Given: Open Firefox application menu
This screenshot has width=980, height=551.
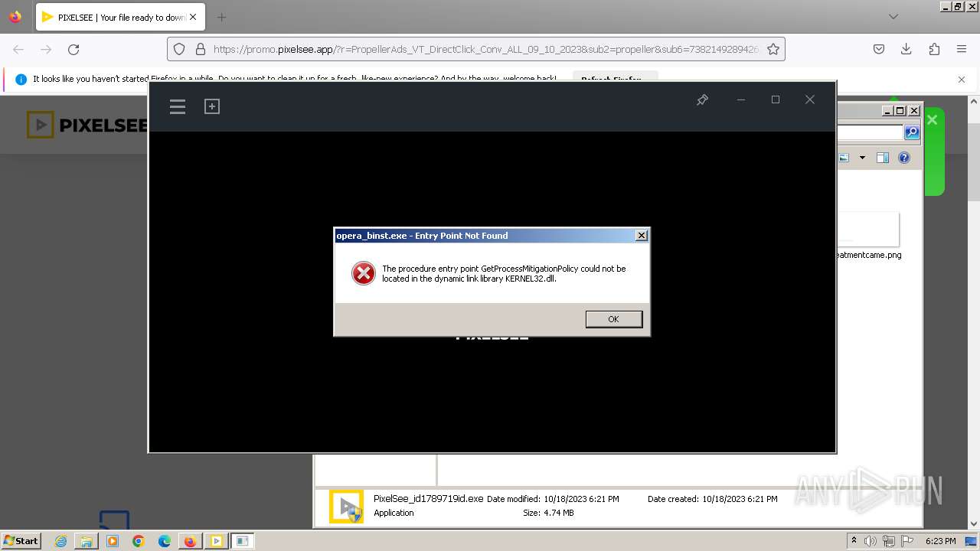Looking at the screenshot, I should [962, 49].
